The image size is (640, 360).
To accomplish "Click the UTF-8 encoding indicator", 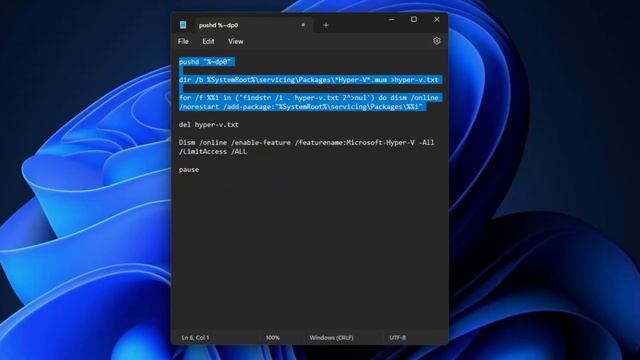I will [398, 338].
